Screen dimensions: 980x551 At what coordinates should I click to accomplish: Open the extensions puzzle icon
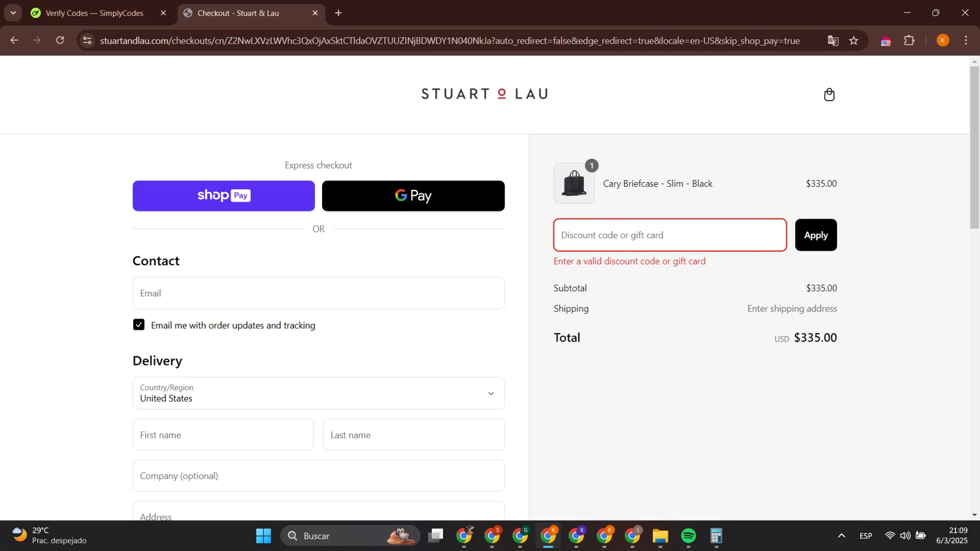[909, 40]
